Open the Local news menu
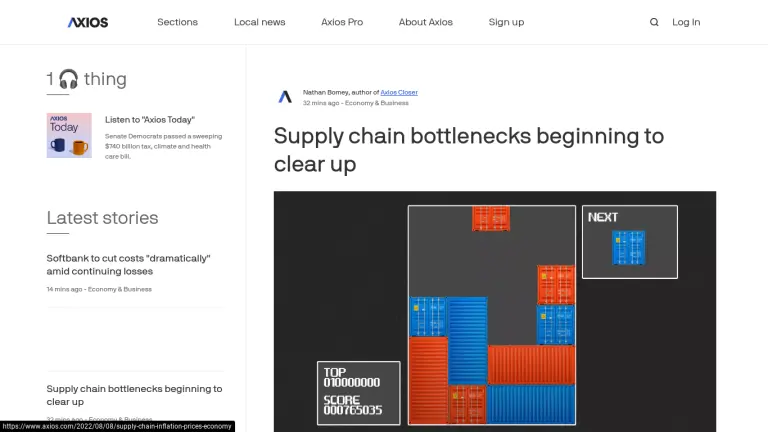This screenshot has width=768, height=432. pyautogui.click(x=259, y=22)
